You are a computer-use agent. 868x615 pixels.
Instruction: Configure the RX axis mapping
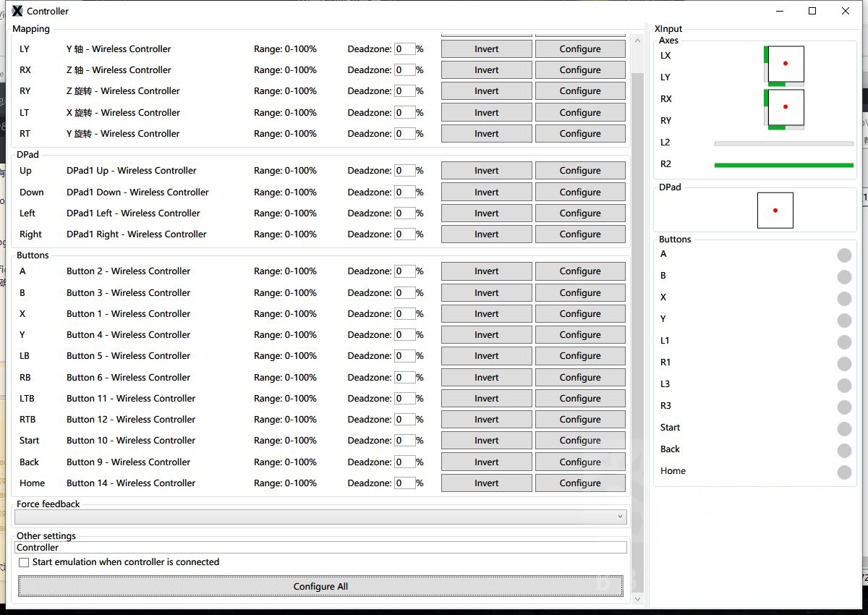pyautogui.click(x=580, y=70)
